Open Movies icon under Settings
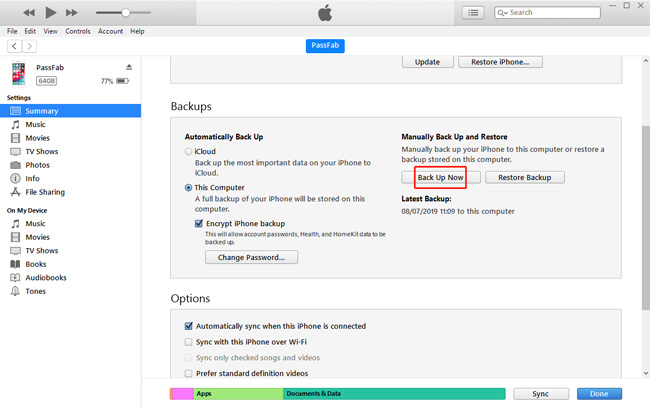 (15, 138)
